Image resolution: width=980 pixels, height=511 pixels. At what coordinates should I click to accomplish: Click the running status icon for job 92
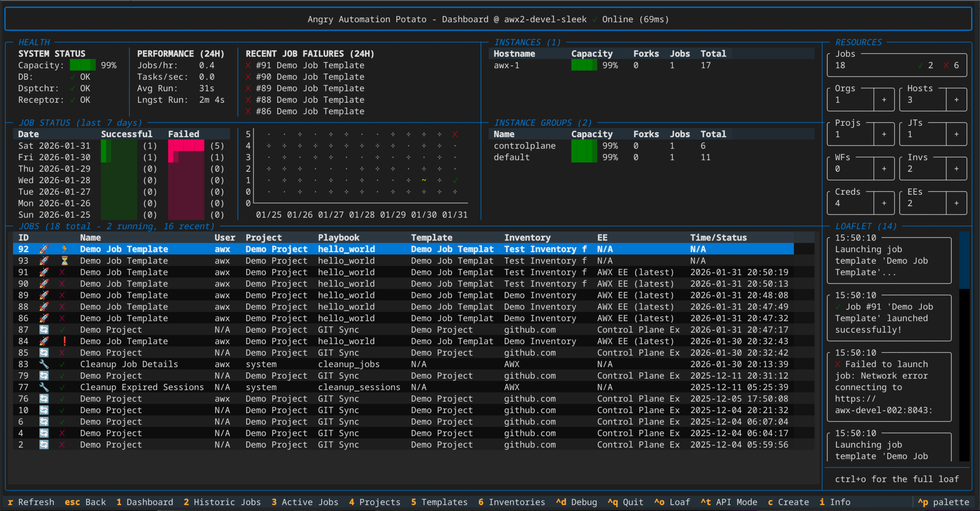(64, 249)
